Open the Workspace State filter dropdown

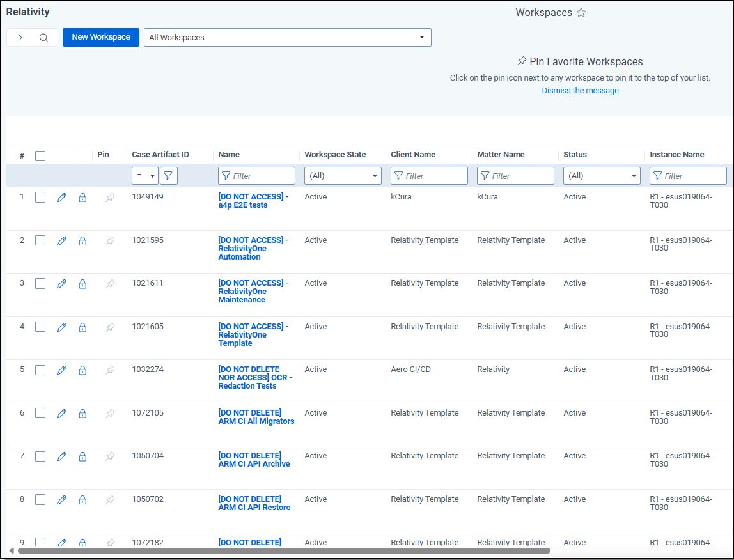point(343,176)
